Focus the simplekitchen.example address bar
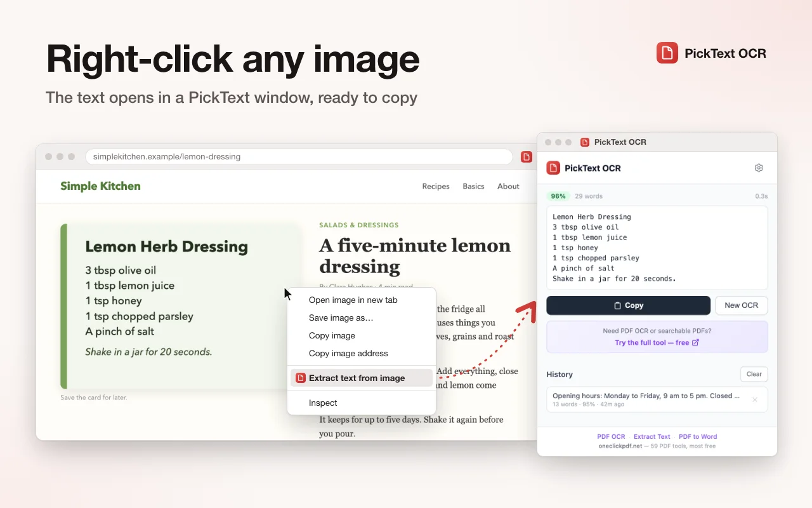 point(299,157)
